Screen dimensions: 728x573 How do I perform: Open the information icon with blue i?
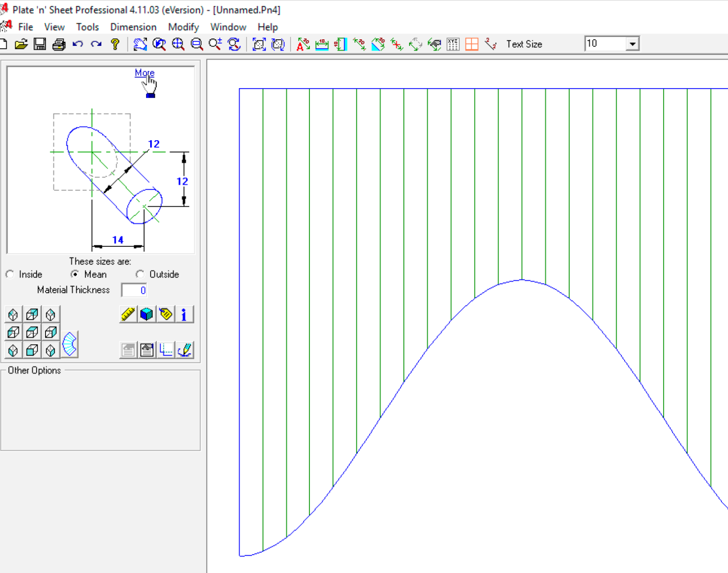[184, 314]
